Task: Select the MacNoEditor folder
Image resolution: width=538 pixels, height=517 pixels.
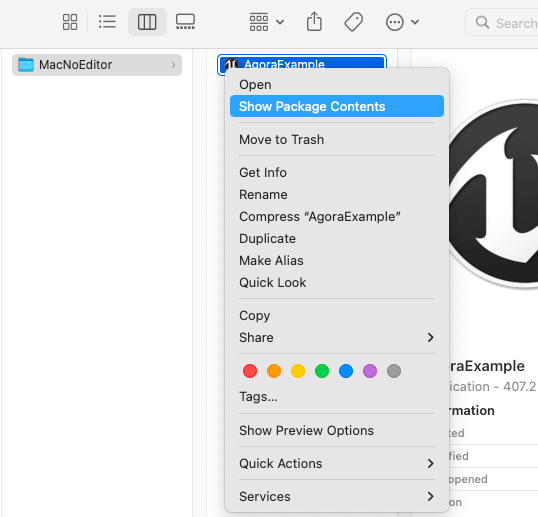Action: (97, 65)
